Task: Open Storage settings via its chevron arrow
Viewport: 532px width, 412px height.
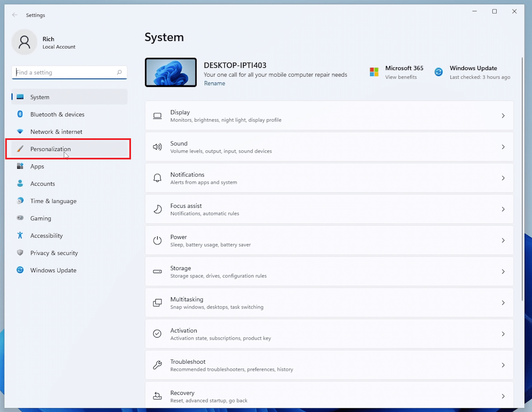Action: (x=503, y=271)
